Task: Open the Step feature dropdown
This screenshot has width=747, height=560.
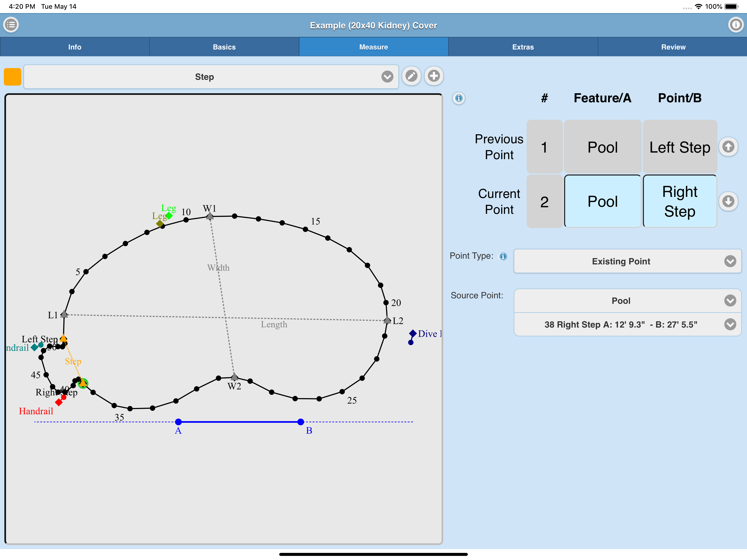Action: (211, 77)
